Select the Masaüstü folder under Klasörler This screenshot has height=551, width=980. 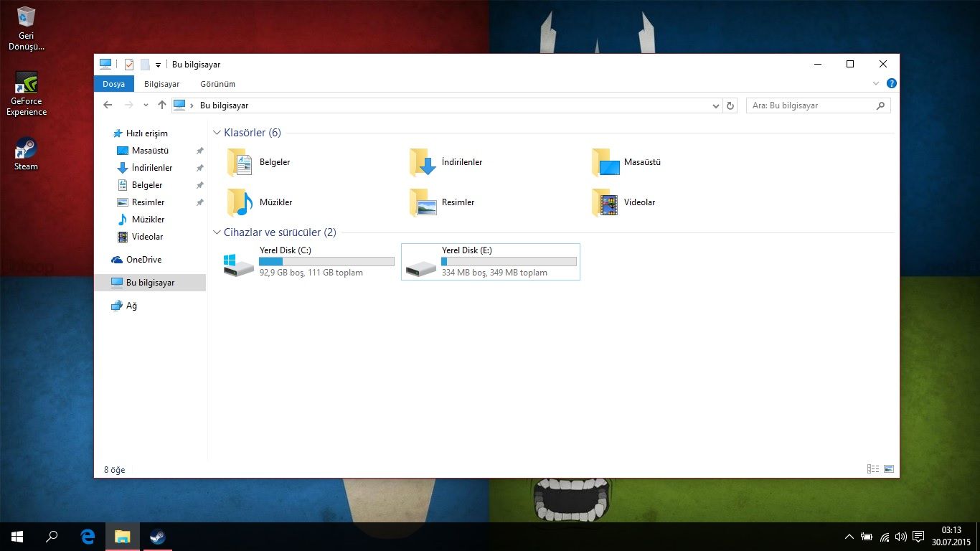tap(626, 162)
